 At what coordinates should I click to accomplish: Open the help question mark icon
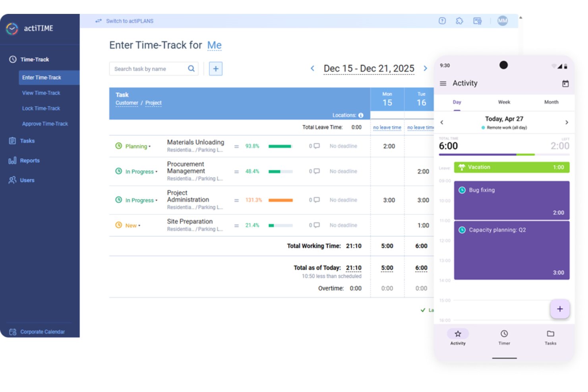pos(442,21)
